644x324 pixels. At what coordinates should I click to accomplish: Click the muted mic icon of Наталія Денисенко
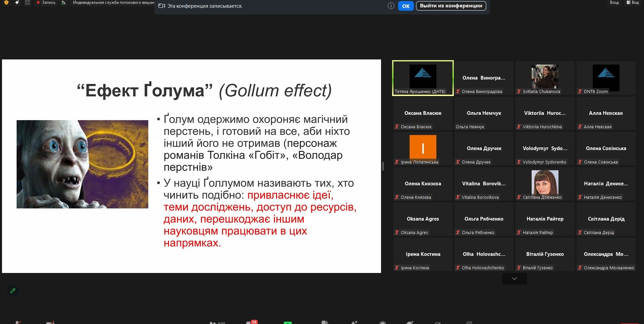(x=580, y=197)
